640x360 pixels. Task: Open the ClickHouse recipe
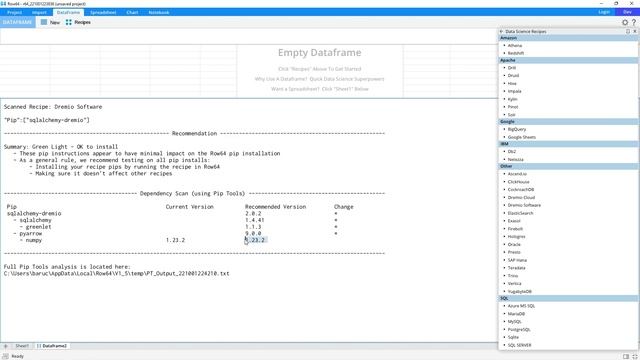pyautogui.click(x=518, y=182)
